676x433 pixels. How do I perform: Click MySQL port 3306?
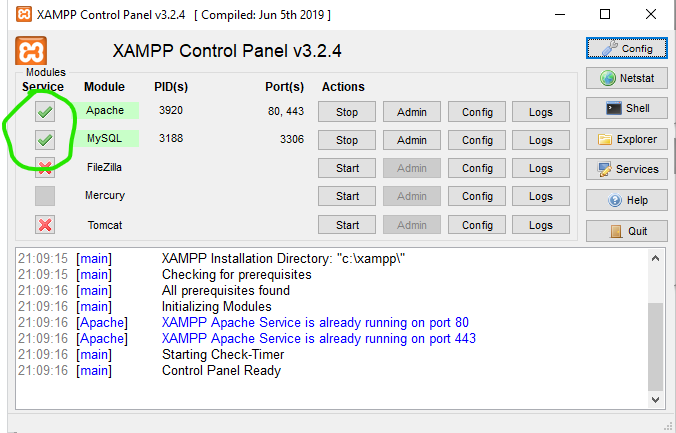click(x=292, y=139)
